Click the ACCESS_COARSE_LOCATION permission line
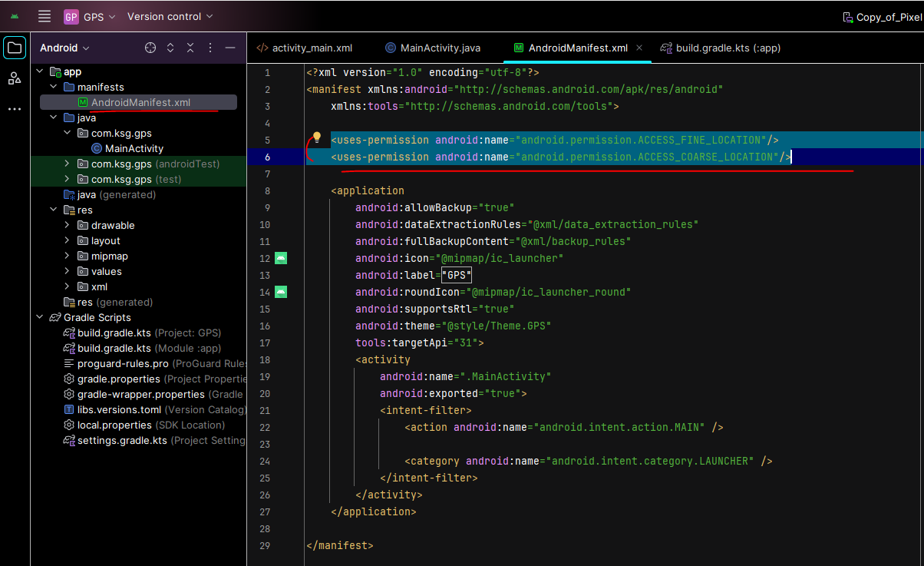Viewport: 924px width, 566px height. point(561,157)
